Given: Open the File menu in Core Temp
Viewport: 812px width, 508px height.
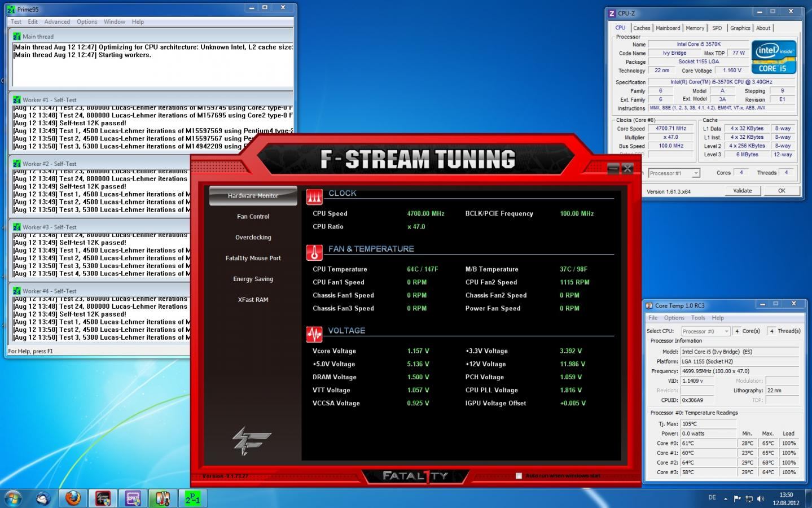Looking at the screenshot, I should click(653, 318).
